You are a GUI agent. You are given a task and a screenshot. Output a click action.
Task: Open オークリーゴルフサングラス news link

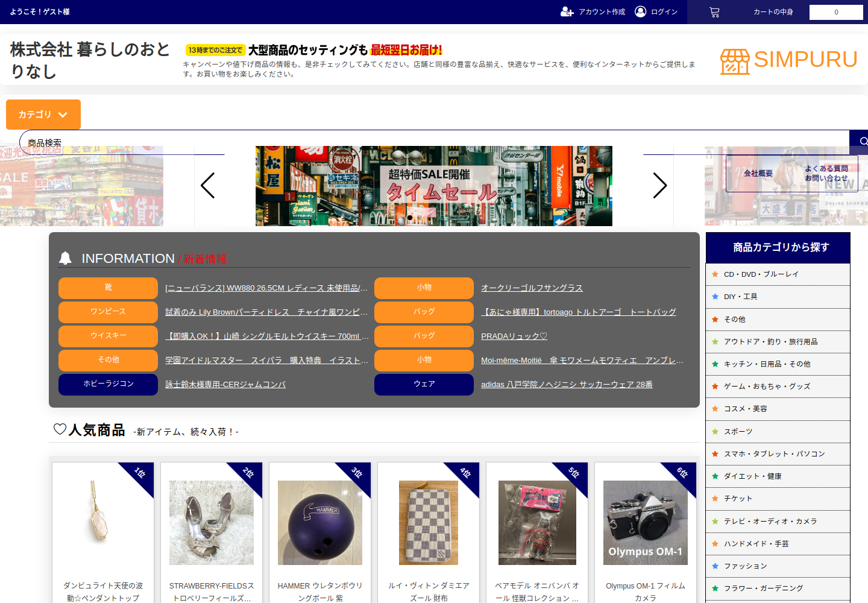coord(532,288)
